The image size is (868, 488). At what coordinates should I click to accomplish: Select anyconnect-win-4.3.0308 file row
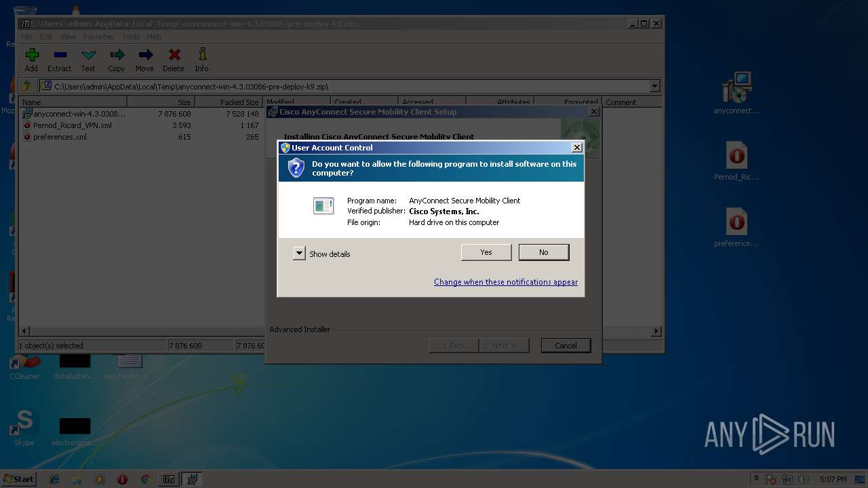(142, 114)
